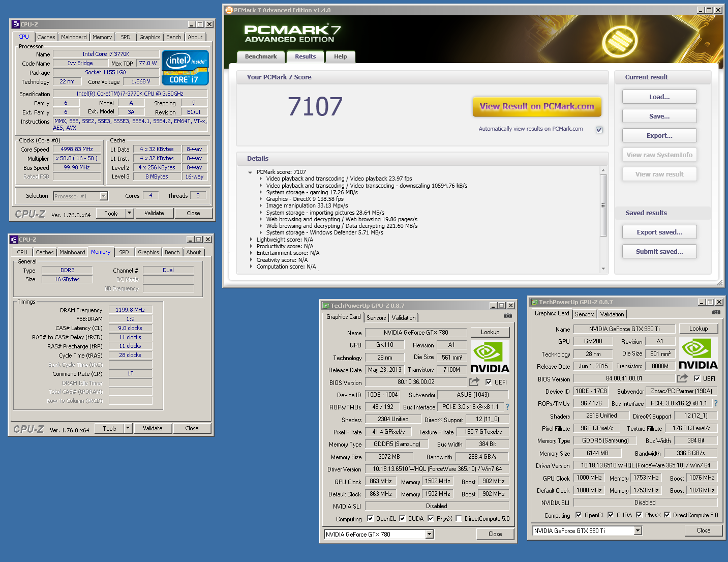Click Lookup button in GTX 980 Ti GPU-Z
The width and height of the screenshot is (728, 562).
[699, 329]
